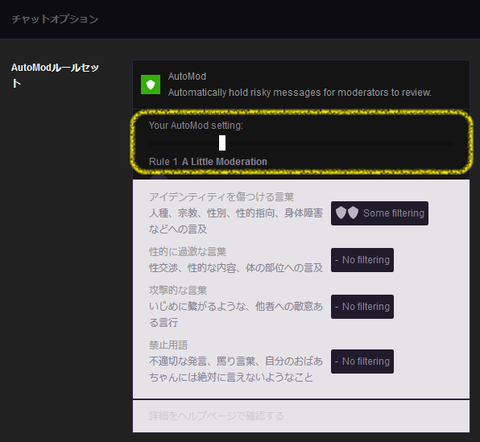Click the double shield icon on Some filtering
This screenshot has width=480, height=442.
click(347, 213)
